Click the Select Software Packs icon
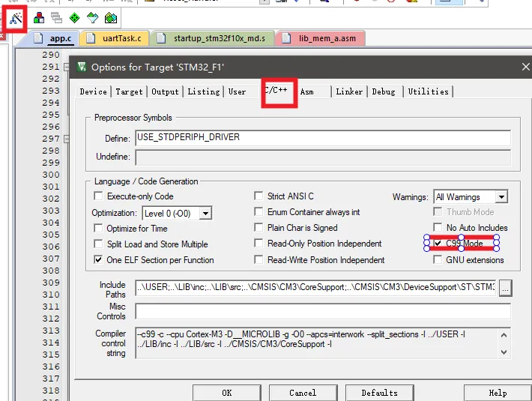This screenshot has height=401, width=532. pos(92,18)
